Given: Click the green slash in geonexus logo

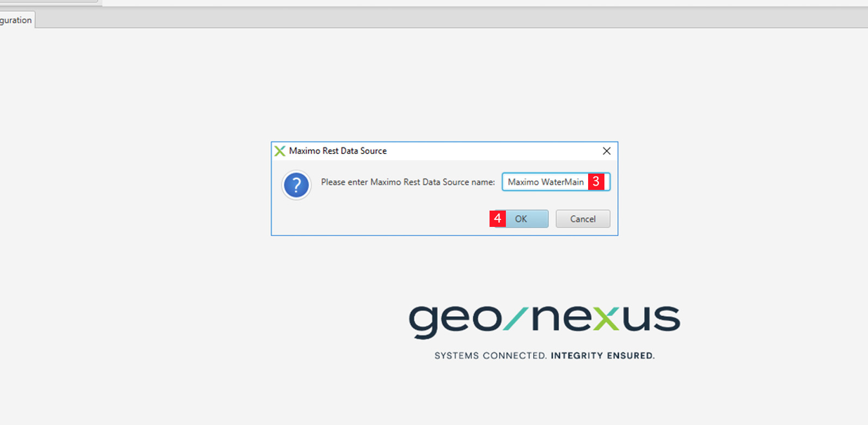Looking at the screenshot, I should tap(515, 319).
